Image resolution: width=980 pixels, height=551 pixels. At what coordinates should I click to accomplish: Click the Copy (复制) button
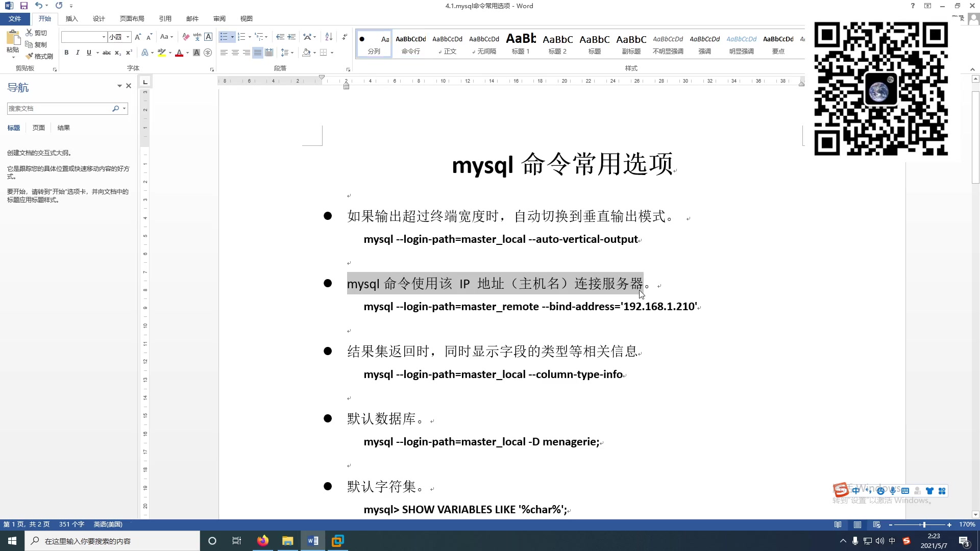click(x=36, y=44)
